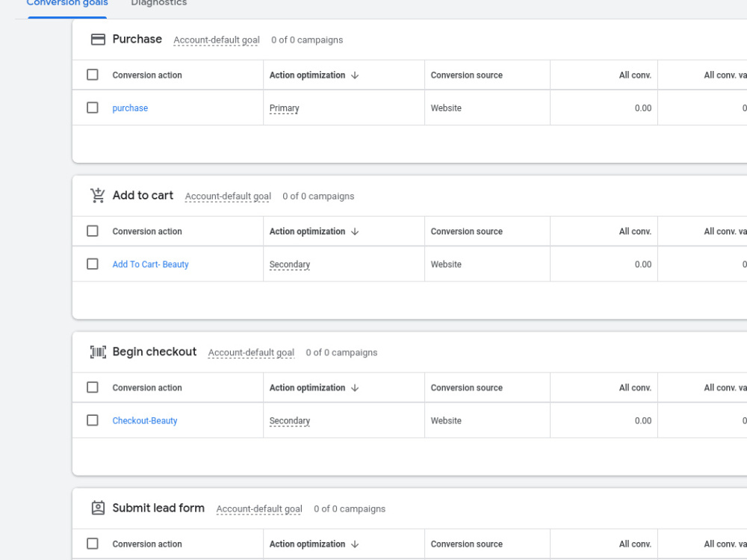
Task: Open the Checkout-Beauty conversion action
Action: tap(145, 420)
